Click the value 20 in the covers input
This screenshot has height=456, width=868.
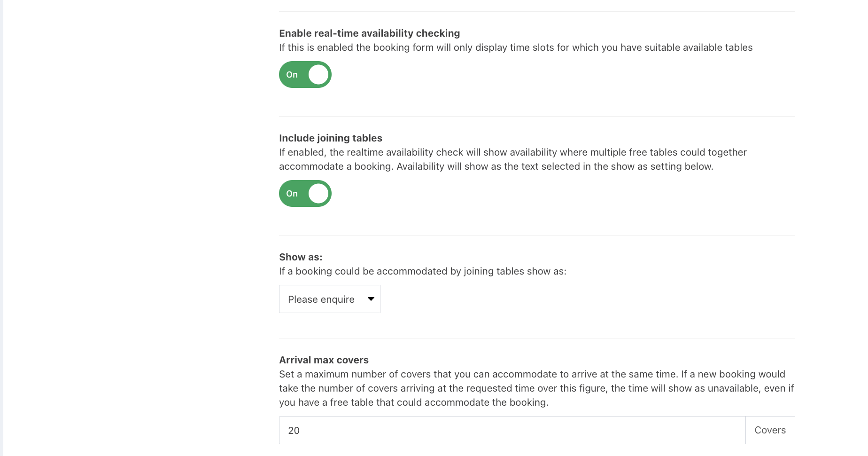coord(294,431)
